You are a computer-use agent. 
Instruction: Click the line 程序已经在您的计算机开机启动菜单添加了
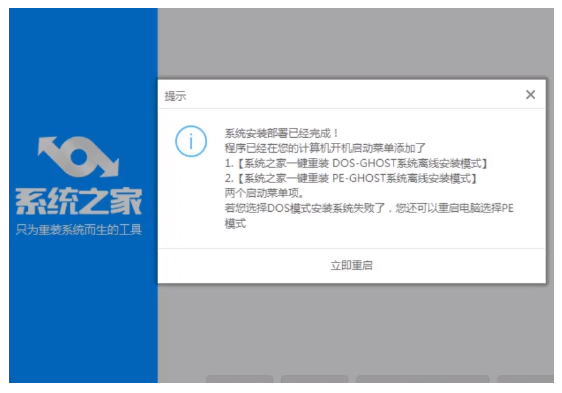[325, 148]
